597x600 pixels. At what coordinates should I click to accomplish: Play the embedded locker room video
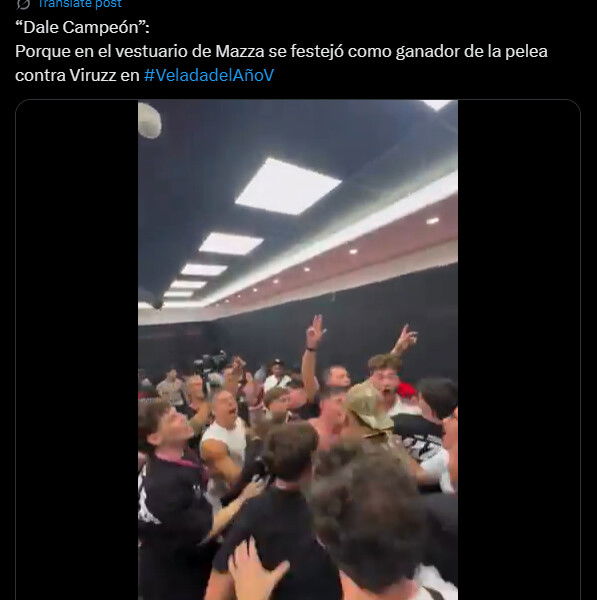[298, 350]
